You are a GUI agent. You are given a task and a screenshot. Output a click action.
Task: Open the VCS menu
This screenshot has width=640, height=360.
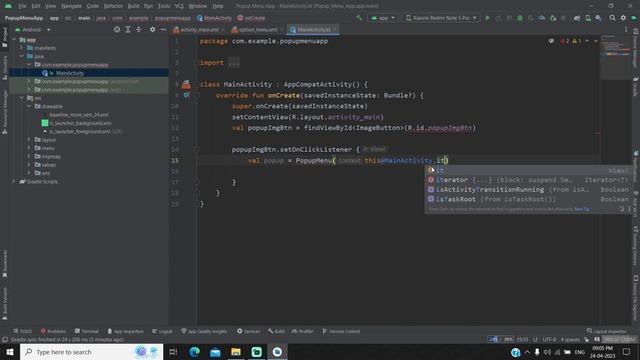point(179,6)
